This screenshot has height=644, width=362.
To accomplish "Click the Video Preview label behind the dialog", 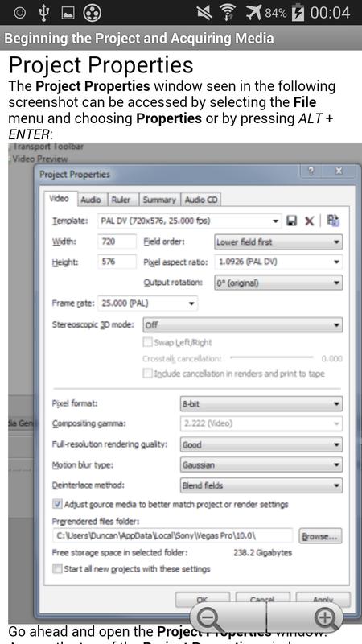I will 40,159.
